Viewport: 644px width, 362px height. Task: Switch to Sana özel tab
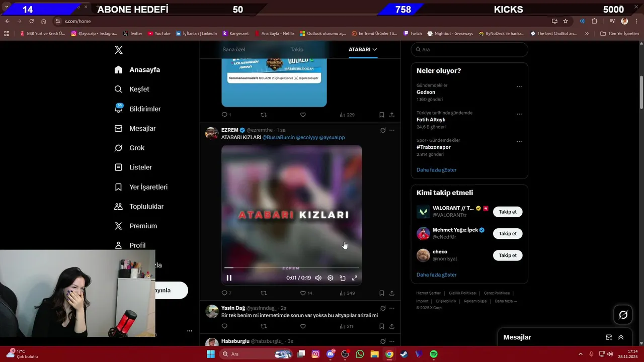tap(234, 49)
